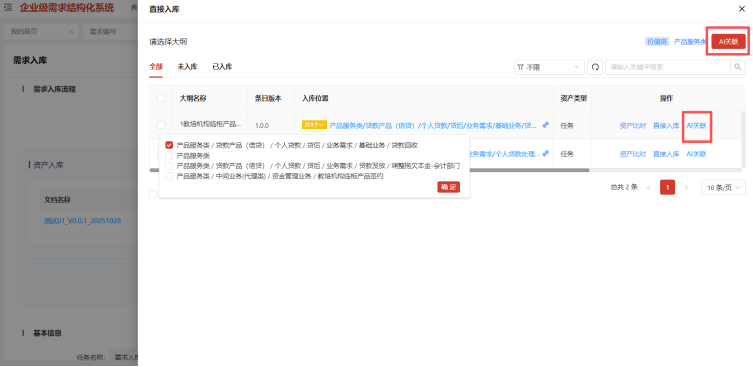Tick the select-all checkbox in table header
Viewport: 753px width, 367px height.
pyautogui.click(x=161, y=98)
